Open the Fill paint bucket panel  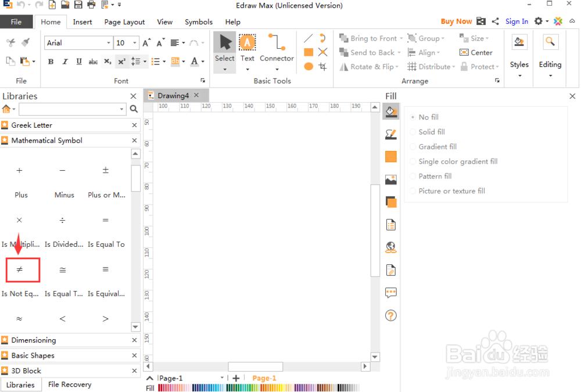click(x=391, y=112)
